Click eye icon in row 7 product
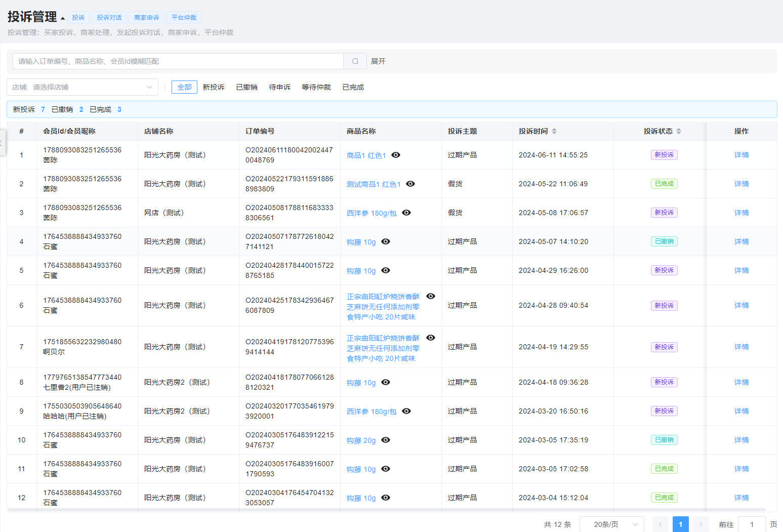Screen dimensions: 783x532 point(431,338)
